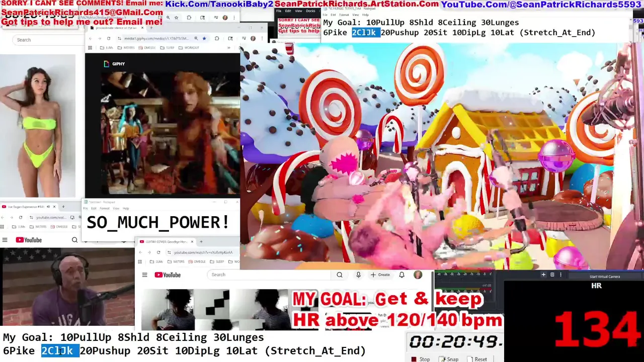Click the YouTube Create button
Image resolution: width=644 pixels, height=362 pixels.
[380, 275]
